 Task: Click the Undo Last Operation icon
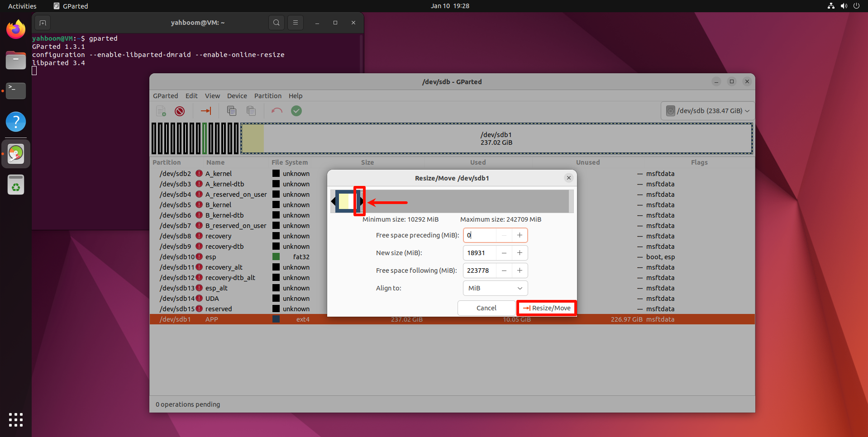277,111
